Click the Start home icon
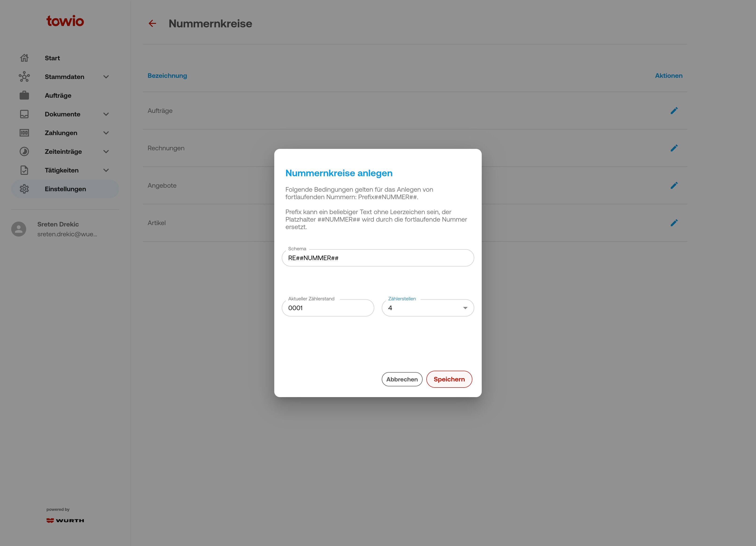This screenshot has height=546, width=756. click(24, 58)
